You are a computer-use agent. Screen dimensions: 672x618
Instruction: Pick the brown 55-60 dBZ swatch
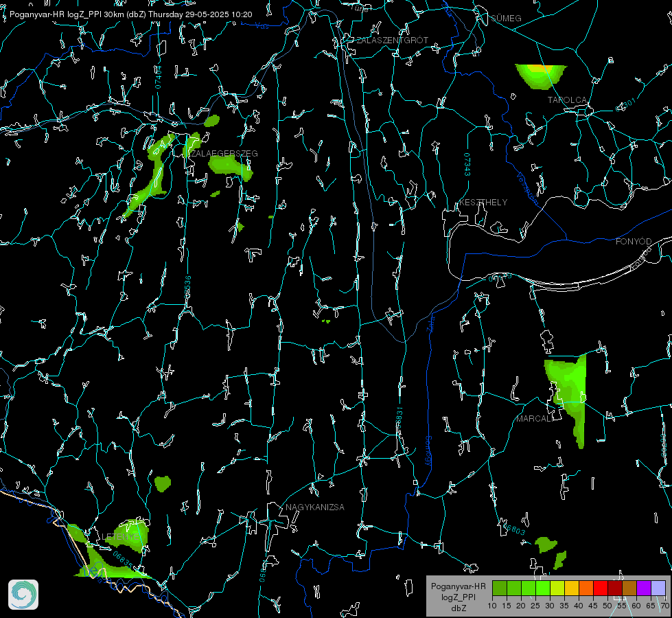(629, 588)
